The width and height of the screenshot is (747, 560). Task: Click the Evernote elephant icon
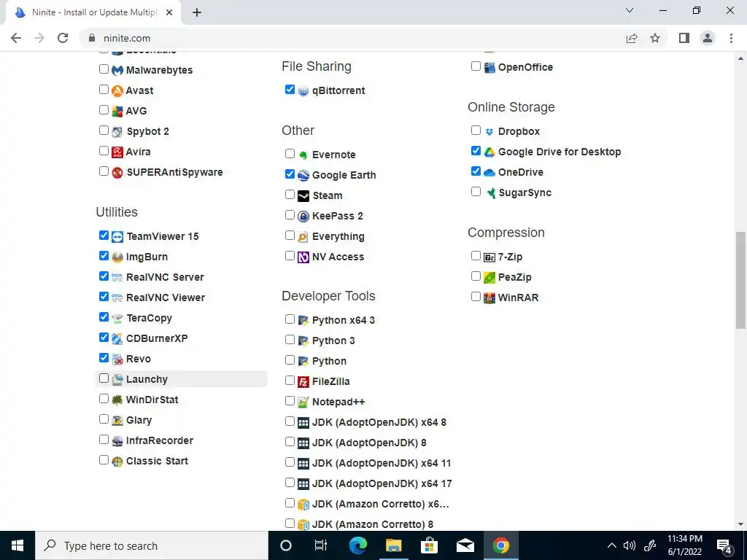(x=303, y=155)
